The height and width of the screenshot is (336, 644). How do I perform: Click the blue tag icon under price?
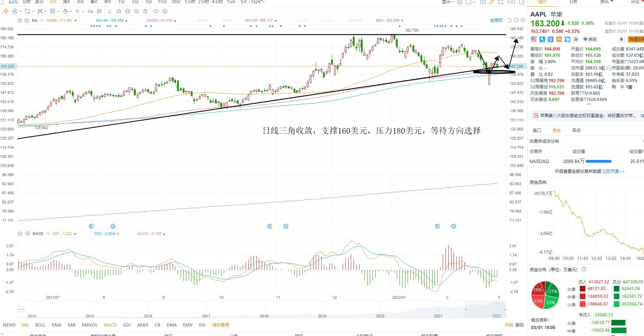[568, 39]
